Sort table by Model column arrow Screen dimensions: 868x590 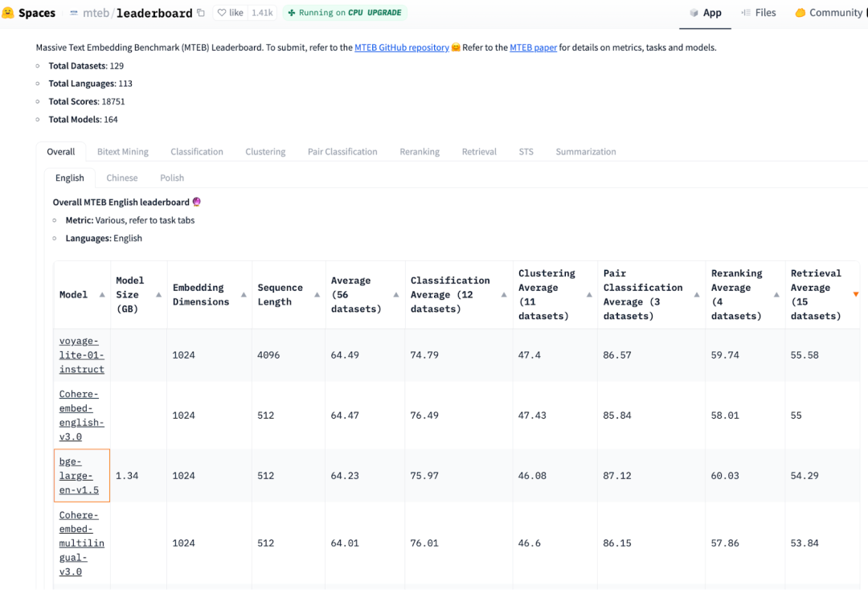click(x=102, y=295)
